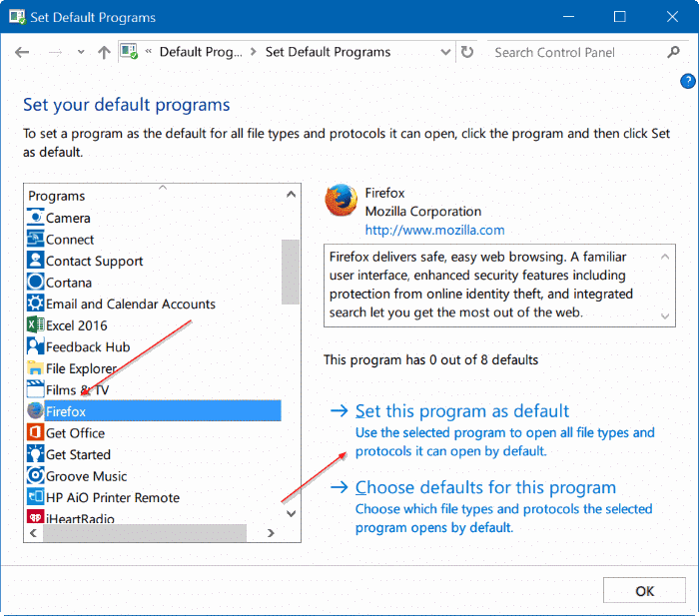
Task: Click the Cortana circle icon
Action: point(35,282)
